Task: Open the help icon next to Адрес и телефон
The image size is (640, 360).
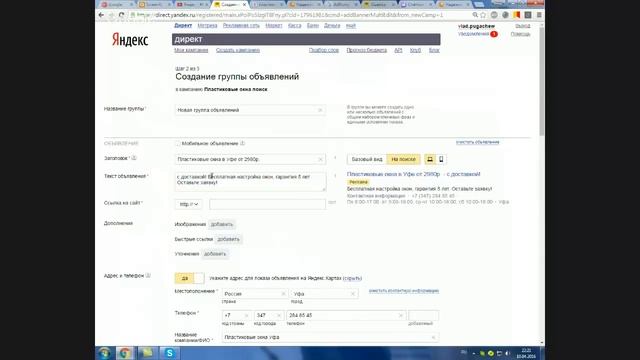Action: (x=148, y=276)
